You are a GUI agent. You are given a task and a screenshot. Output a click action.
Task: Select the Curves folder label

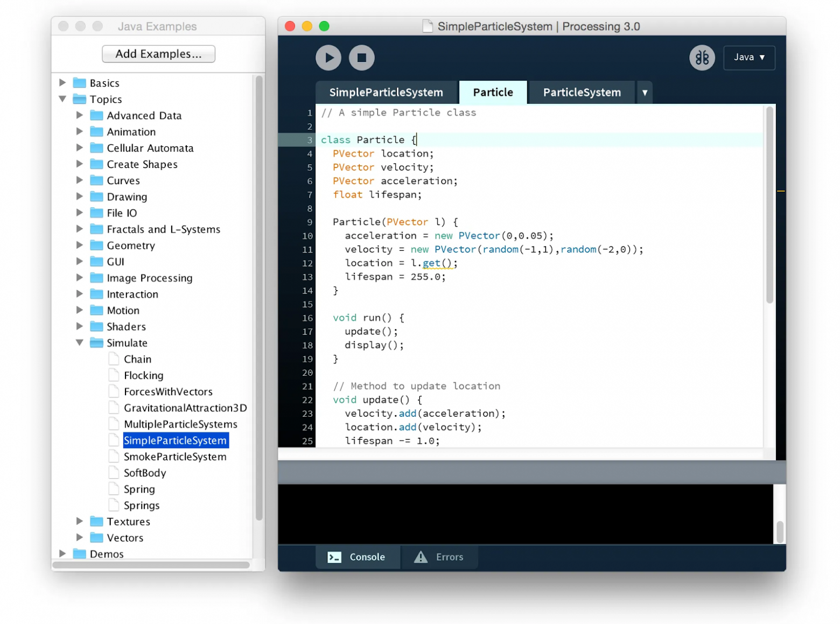pyautogui.click(x=123, y=180)
